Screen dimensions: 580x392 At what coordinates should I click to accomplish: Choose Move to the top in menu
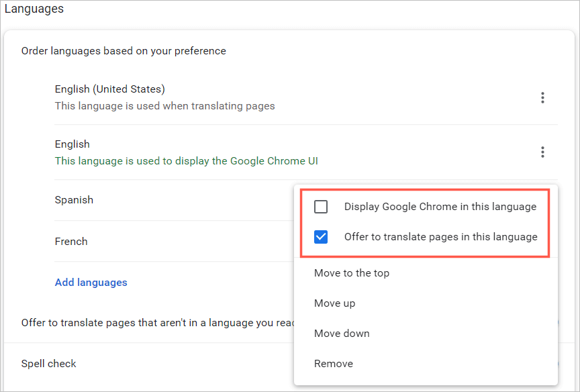[352, 273]
